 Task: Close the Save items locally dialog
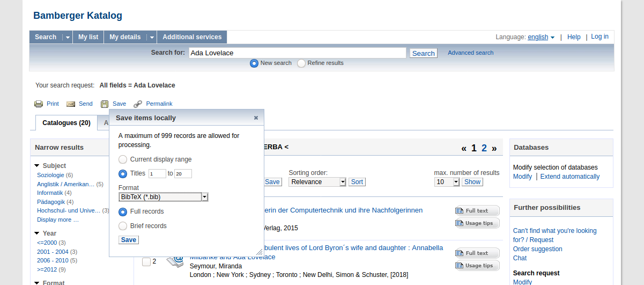tap(256, 118)
